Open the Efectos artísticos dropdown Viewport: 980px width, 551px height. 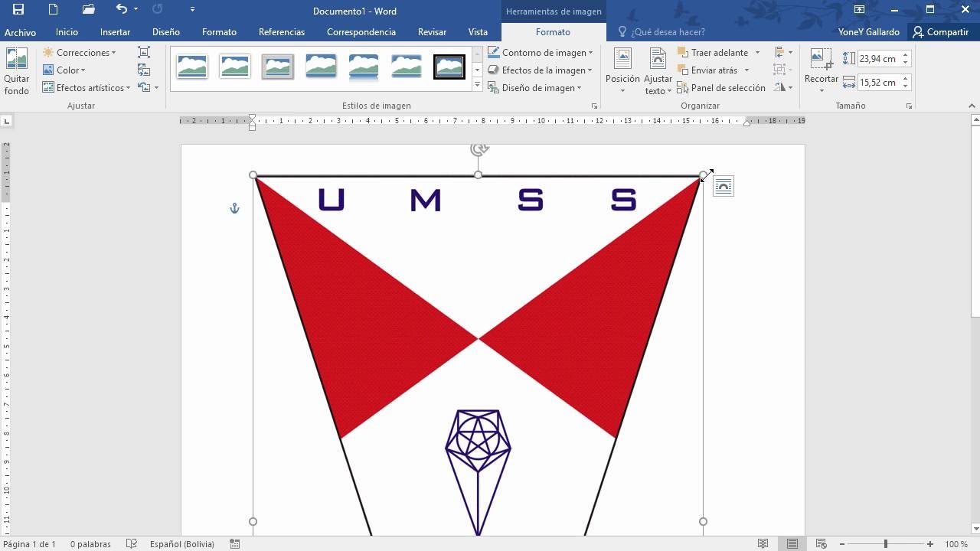[x=87, y=88]
